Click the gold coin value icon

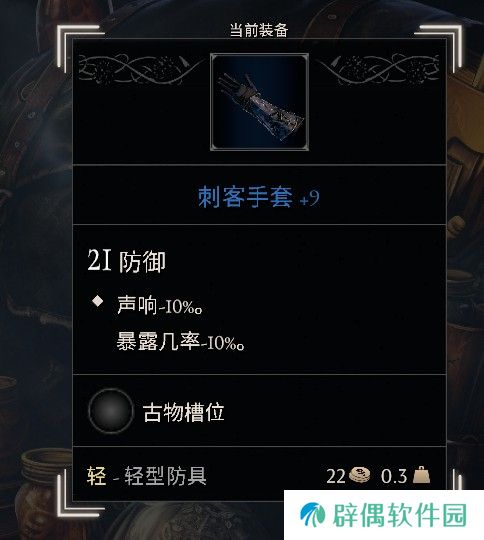pyautogui.click(x=359, y=476)
